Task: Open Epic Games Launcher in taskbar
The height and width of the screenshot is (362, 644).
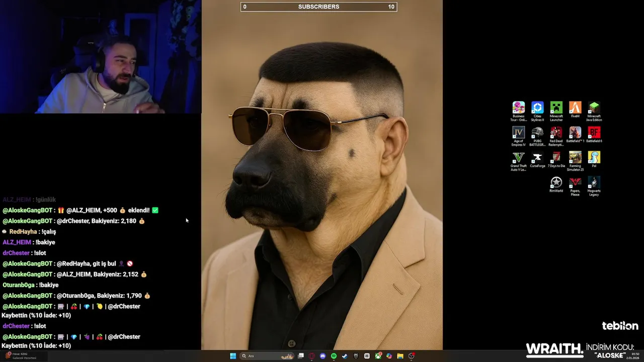Action: [356, 356]
